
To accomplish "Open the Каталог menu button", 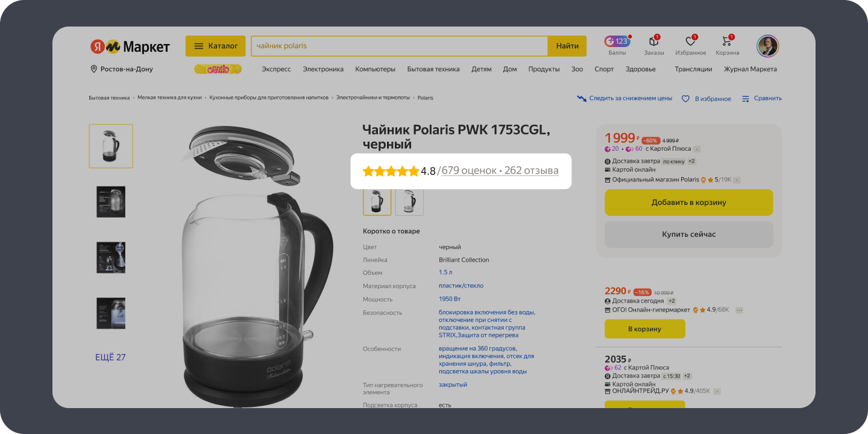I will pos(215,46).
